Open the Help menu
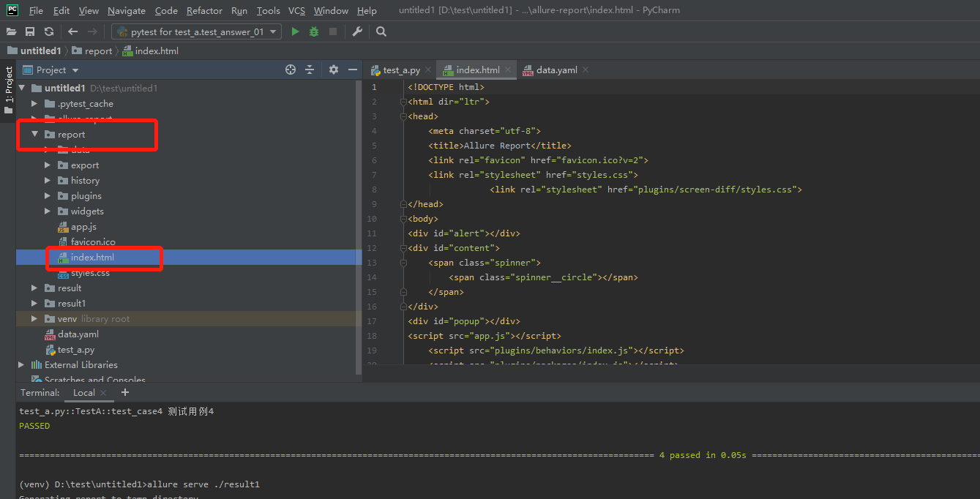The height and width of the screenshot is (499, 980). [x=367, y=11]
